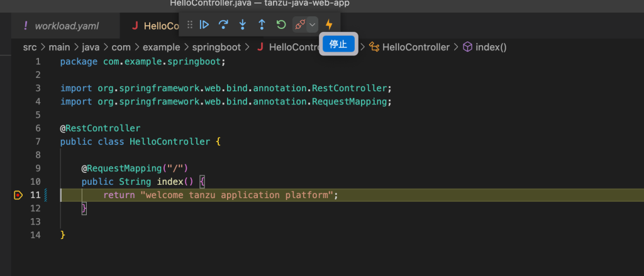Open the dropdown arrow beside Disconnect
Screen dimensions: 644x276
pyautogui.click(x=313, y=25)
